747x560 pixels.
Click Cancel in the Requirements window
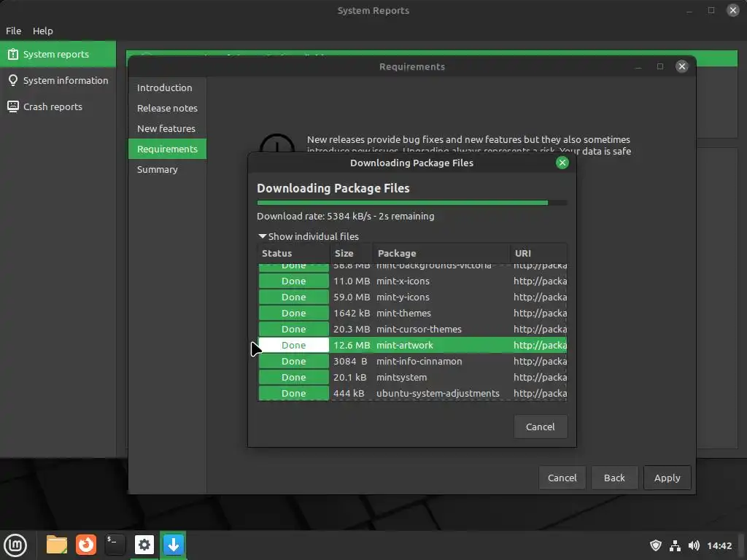pyautogui.click(x=562, y=478)
